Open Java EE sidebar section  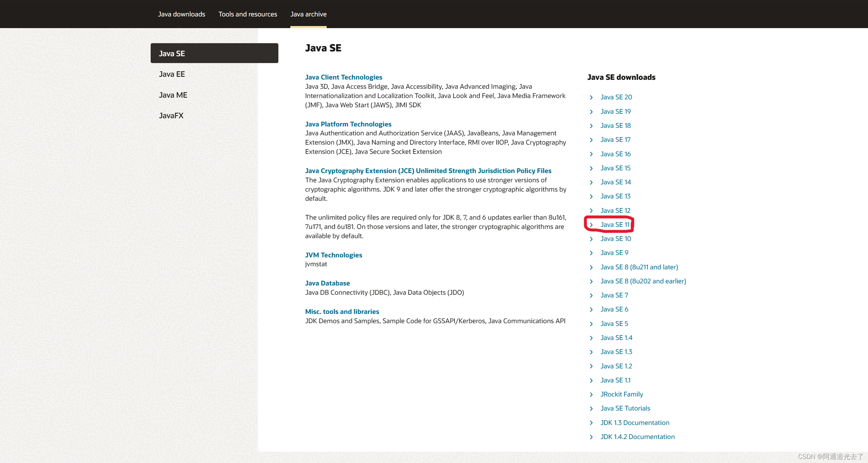172,74
